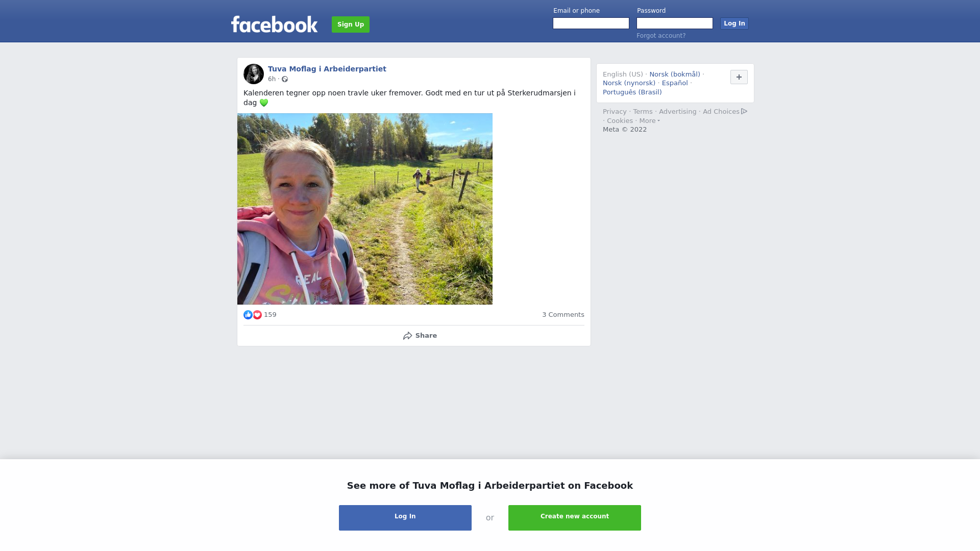Click the red Love reaction icon
980x551 pixels.
[x=257, y=315]
